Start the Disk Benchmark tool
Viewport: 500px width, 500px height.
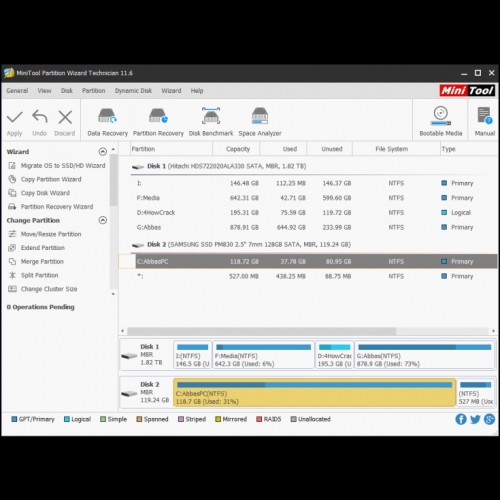211,122
